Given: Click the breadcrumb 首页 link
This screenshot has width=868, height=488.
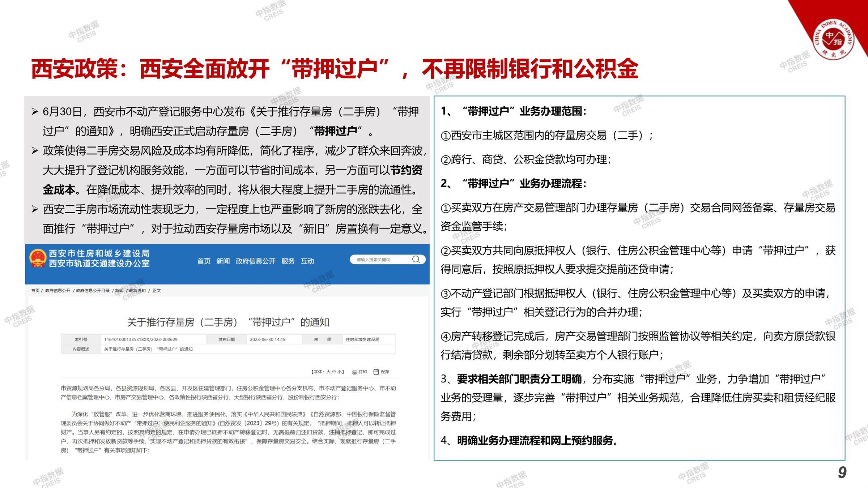Looking at the screenshot, I should tap(35, 291).
